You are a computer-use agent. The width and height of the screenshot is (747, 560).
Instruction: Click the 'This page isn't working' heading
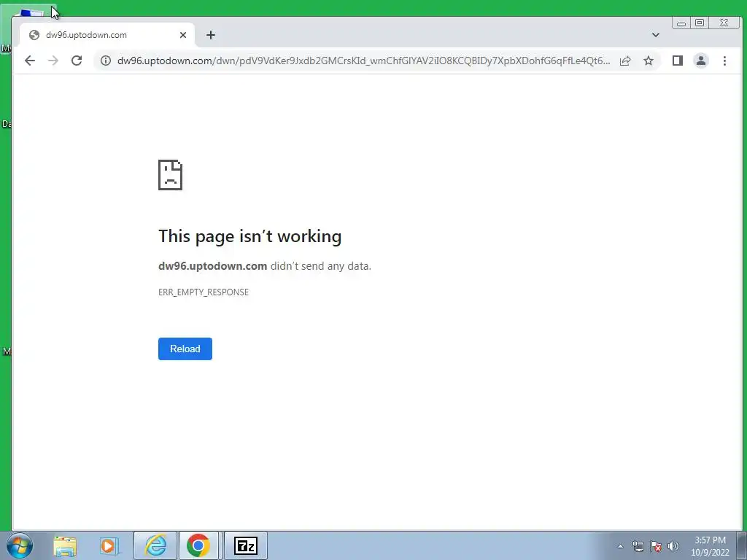coord(249,236)
